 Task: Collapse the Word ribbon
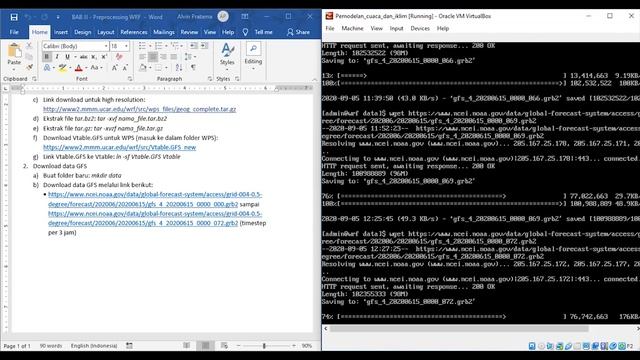(x=315, y=79)
